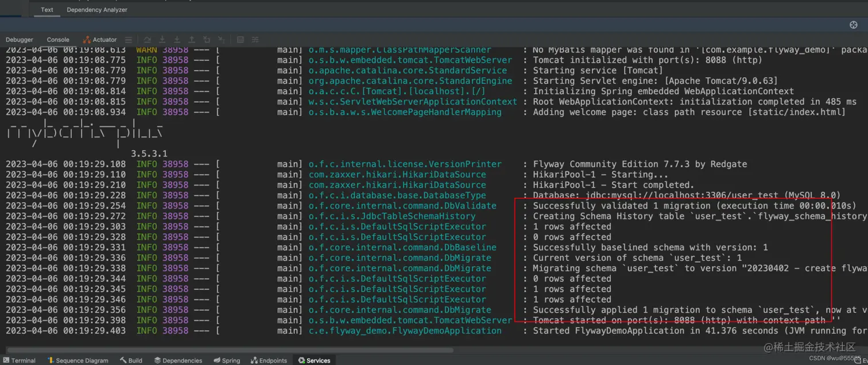Click the o.f.c.internal.license.VersionPrinter logger name
868x365 pixels.
tap(405, 164)
